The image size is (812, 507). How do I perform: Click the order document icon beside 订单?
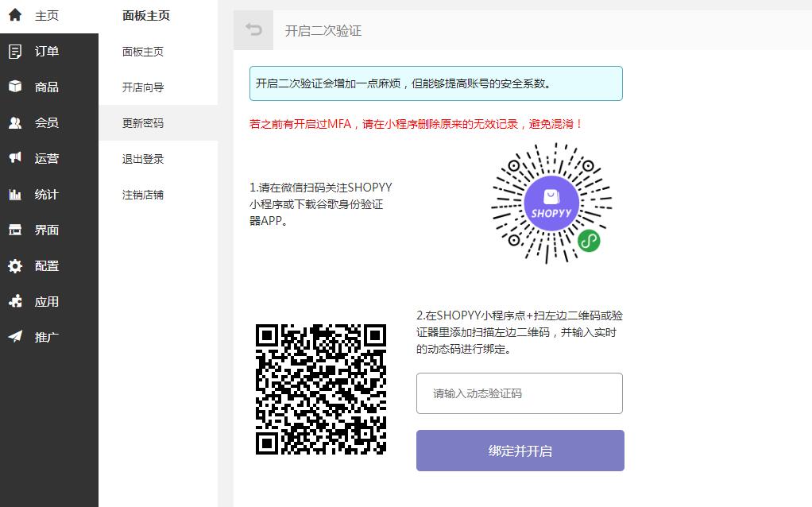click(15, 52)
